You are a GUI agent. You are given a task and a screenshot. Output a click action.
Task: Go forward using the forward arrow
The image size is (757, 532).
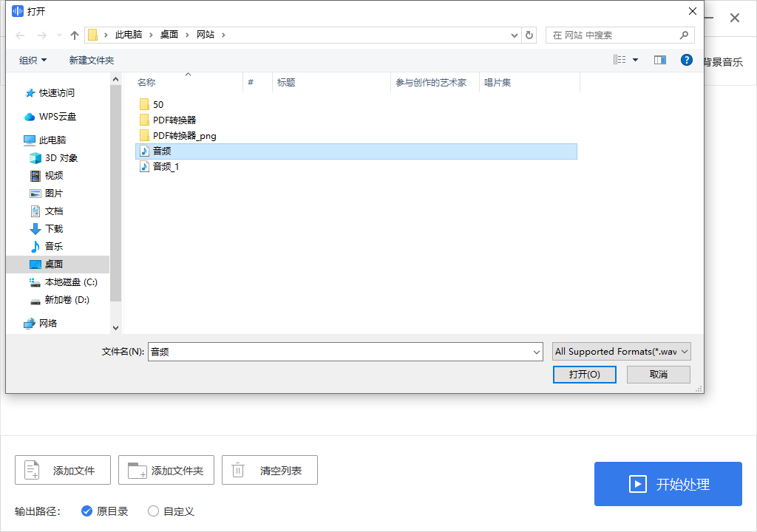42,35
